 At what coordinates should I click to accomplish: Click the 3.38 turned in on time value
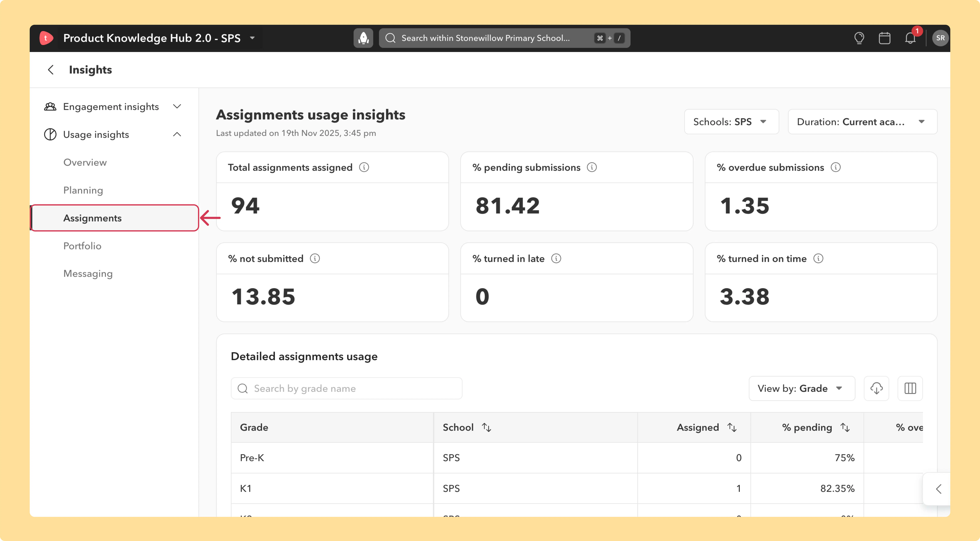[x=744, y=297]
